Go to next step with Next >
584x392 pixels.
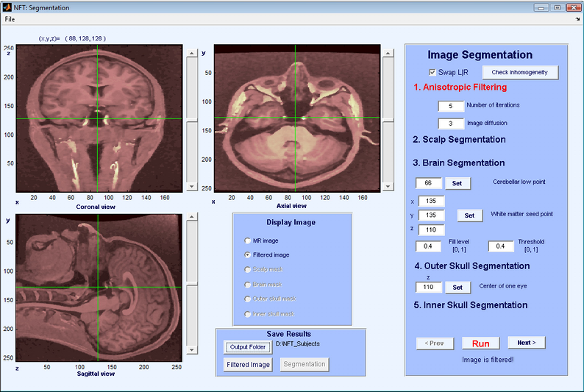526,343
